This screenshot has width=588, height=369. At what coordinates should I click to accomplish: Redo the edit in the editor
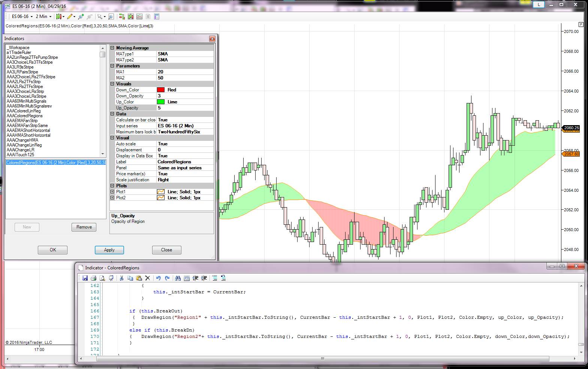tap(167, 278)
